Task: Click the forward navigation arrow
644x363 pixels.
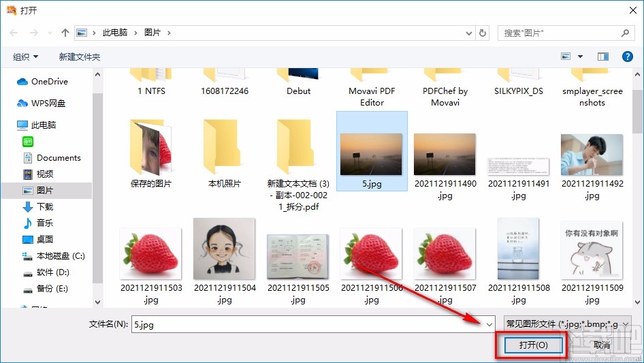Action: [x=33, y=33]
